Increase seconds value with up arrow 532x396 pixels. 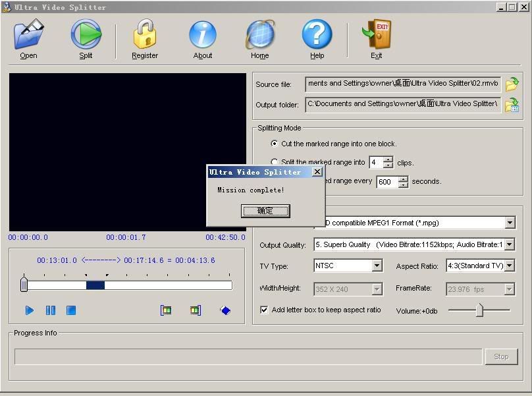(403, 179)
